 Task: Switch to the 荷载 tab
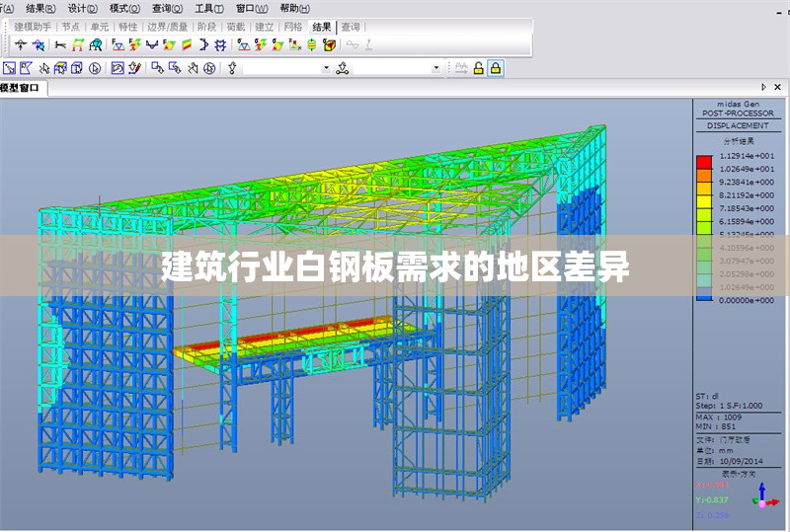click(235, 28)
